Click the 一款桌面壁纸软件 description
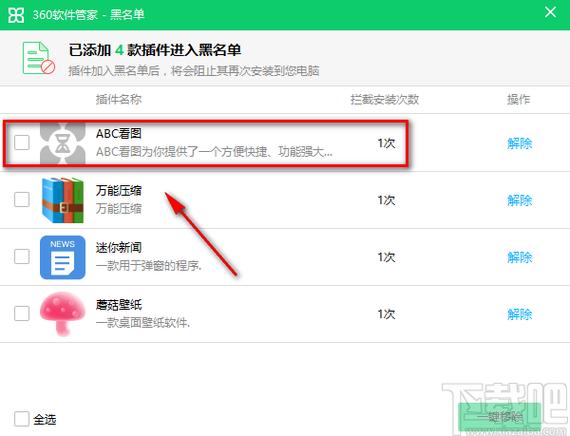This screenshot has width=570, height=436. 143,323
